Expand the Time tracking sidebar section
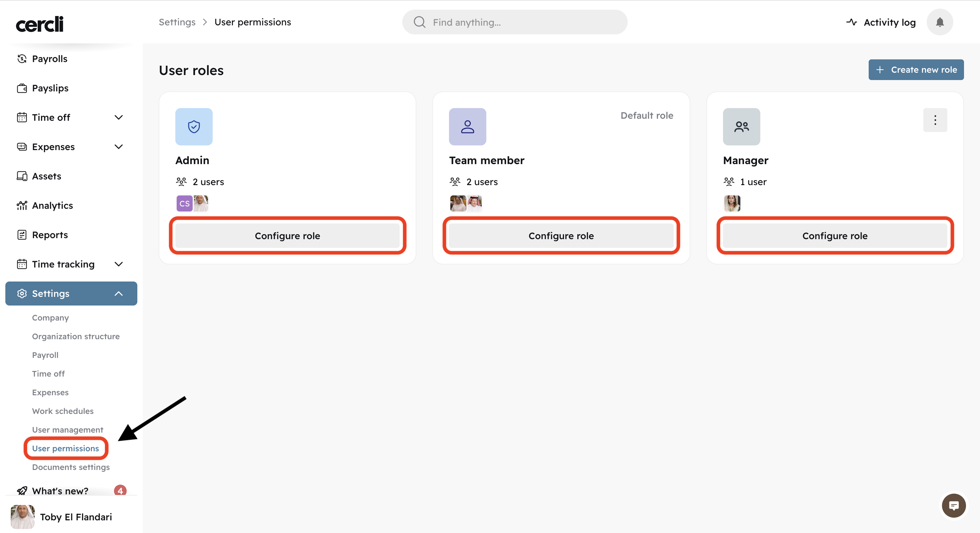This screenshot has width=980, height=533. [119, 264]
